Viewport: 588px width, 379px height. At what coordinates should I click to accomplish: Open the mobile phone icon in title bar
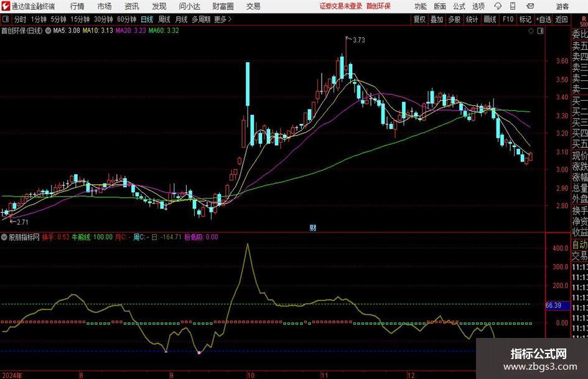pyautogui.click(x=513, y=6)
